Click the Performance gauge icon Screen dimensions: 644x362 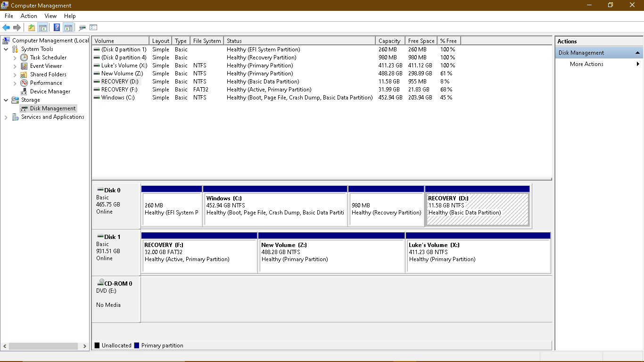tap(24, 83)
